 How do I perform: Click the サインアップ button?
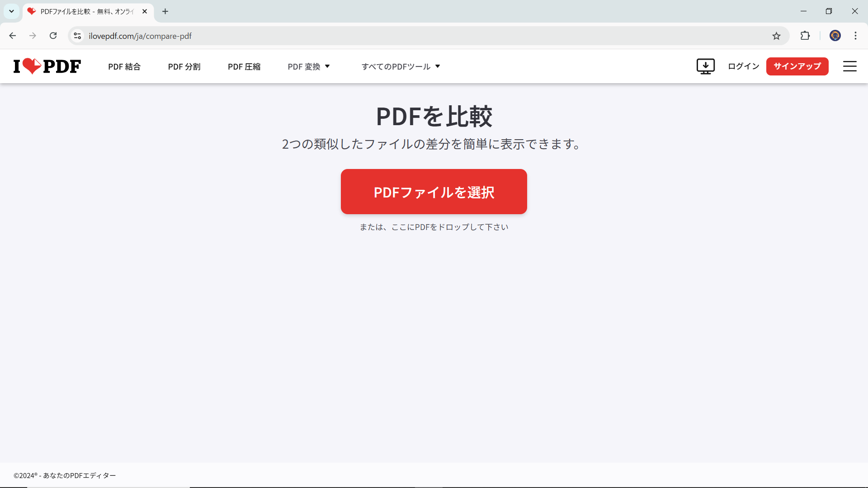[797, 66]
